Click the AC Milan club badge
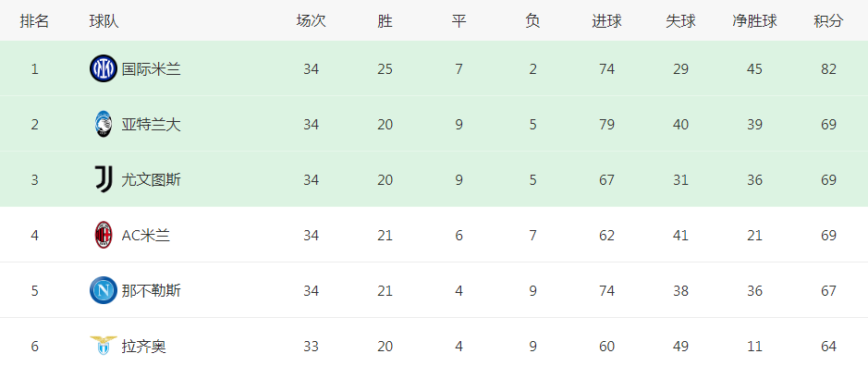The height and width of the screenshot is (366, 868). [104, 236]
